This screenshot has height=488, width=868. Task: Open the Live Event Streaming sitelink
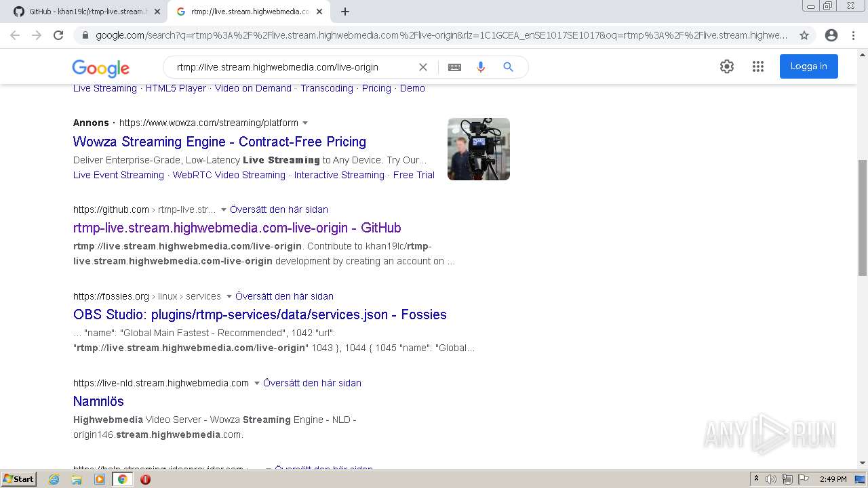119,175
